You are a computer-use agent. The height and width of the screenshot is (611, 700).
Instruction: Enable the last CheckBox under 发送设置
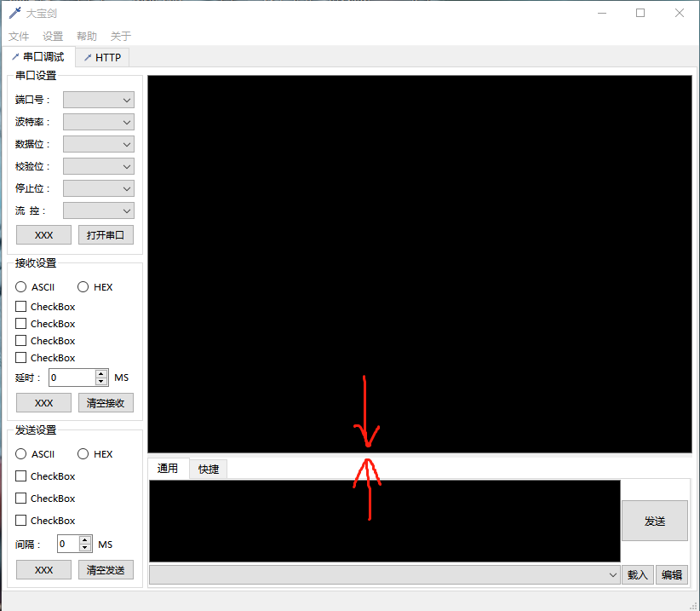20,520
